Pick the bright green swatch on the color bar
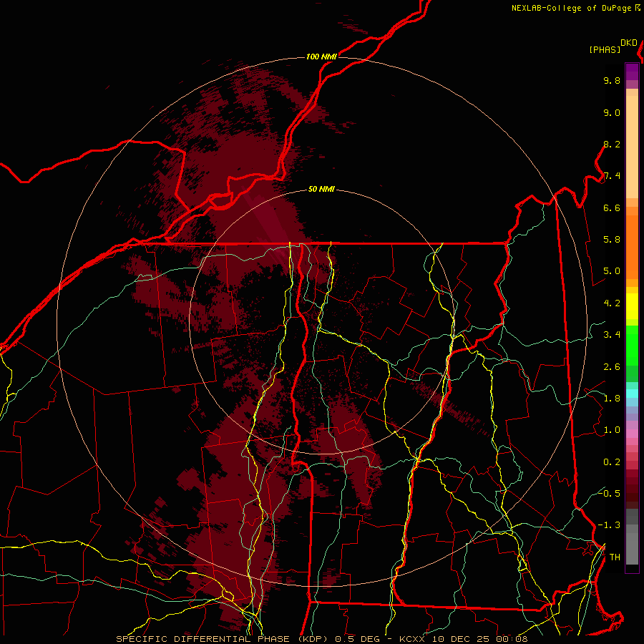Viewport: 644px width, 644px height. coord(632,346)
